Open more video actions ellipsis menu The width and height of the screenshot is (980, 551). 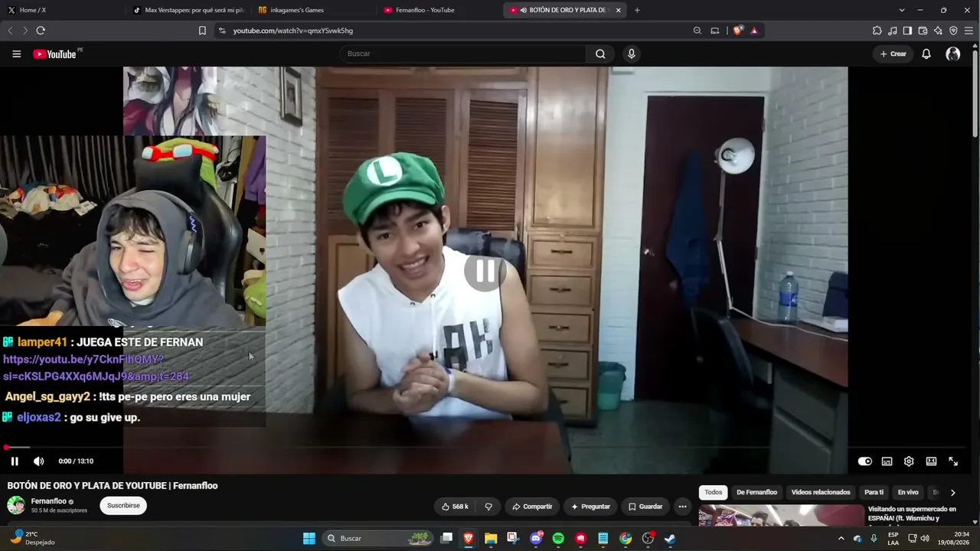click(x=682, y=507)
